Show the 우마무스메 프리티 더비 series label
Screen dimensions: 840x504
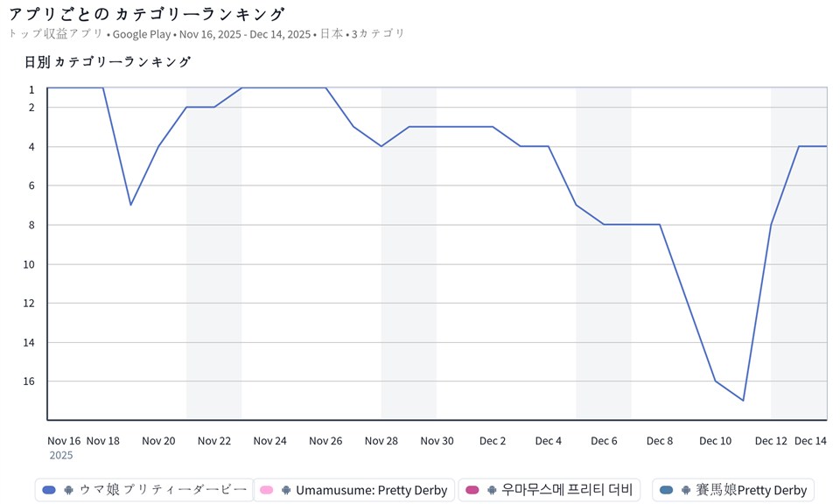tap(566, 490)
